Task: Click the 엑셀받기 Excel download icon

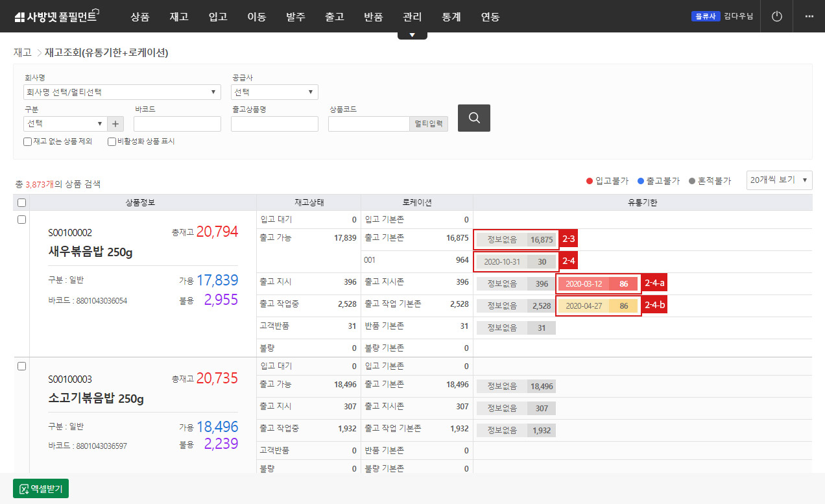Action: pyautogui.click(x=23, y=488)
